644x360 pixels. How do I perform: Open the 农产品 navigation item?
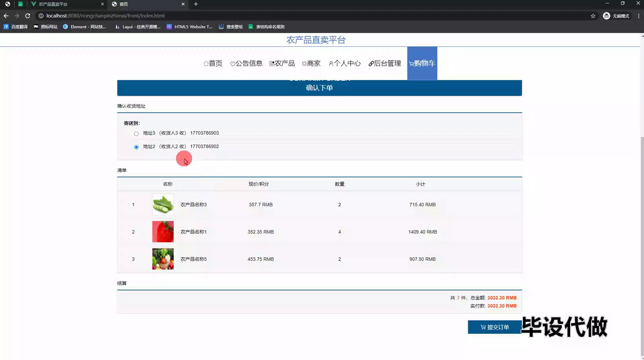282,63
